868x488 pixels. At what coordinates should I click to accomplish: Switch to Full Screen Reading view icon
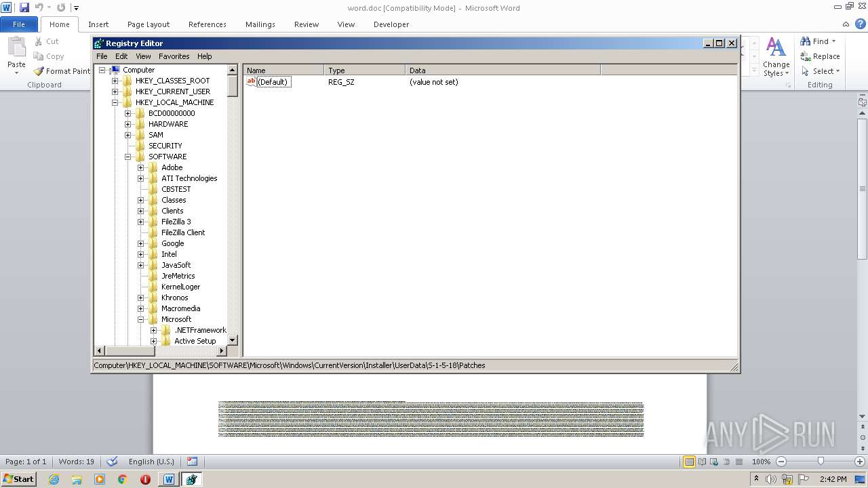(x=702, y=462)
